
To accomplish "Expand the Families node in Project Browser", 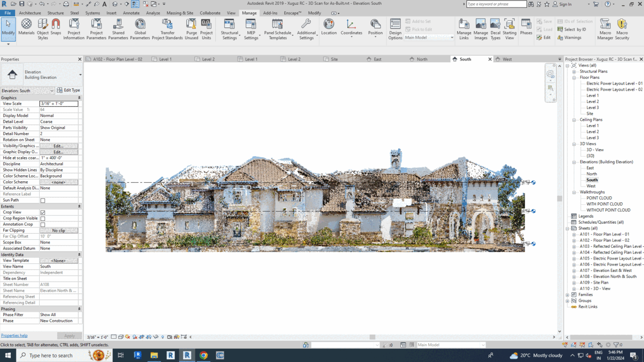I will (567, 294).
